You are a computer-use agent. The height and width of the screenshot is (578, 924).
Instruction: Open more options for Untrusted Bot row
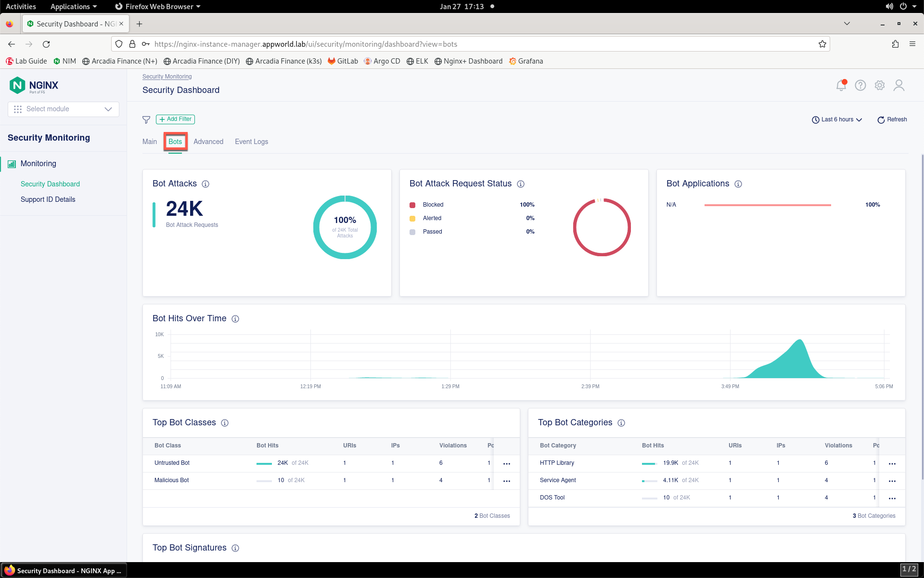pos(507,463)
